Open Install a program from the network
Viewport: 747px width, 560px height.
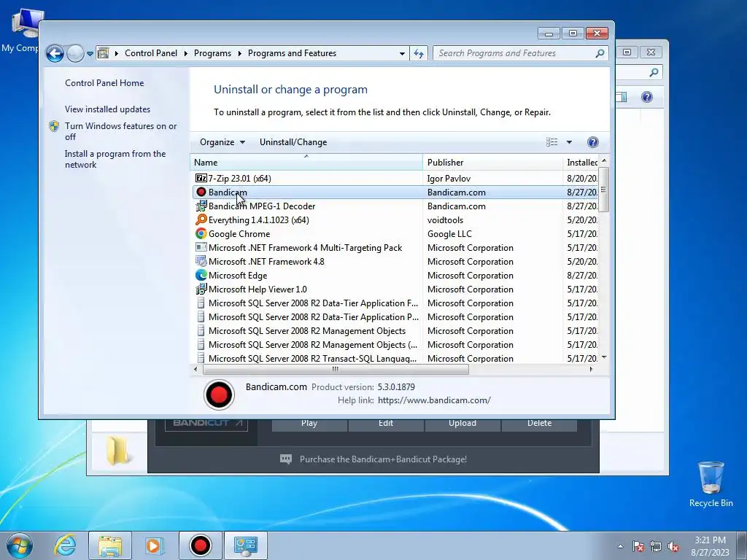tap(115, 159)
